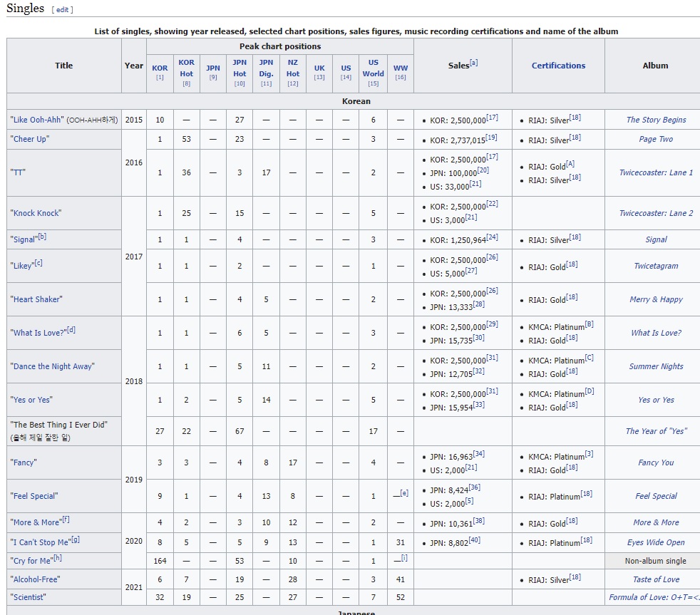Click the WW chart column header link
This screenshot has height=615, width=700.
[x=401, y=68]
